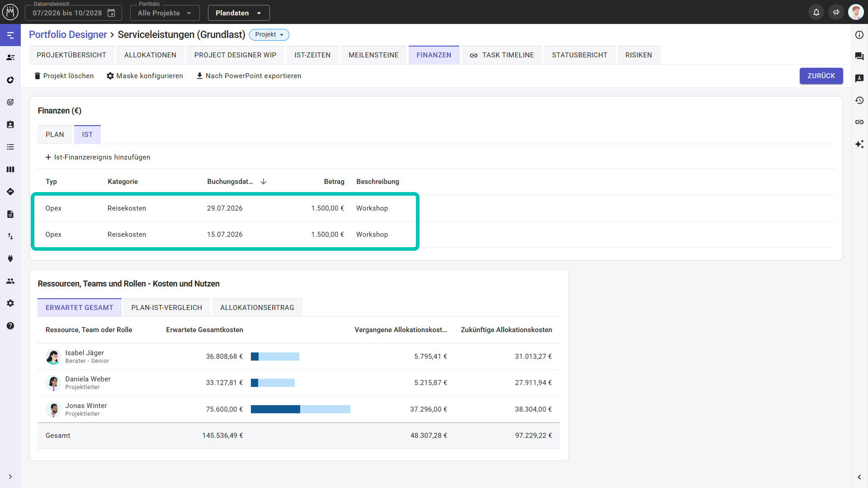The height and width of the screenshot is (488, 868).
Task: Open the list view icon in sidebar
Action: point(10,147)
